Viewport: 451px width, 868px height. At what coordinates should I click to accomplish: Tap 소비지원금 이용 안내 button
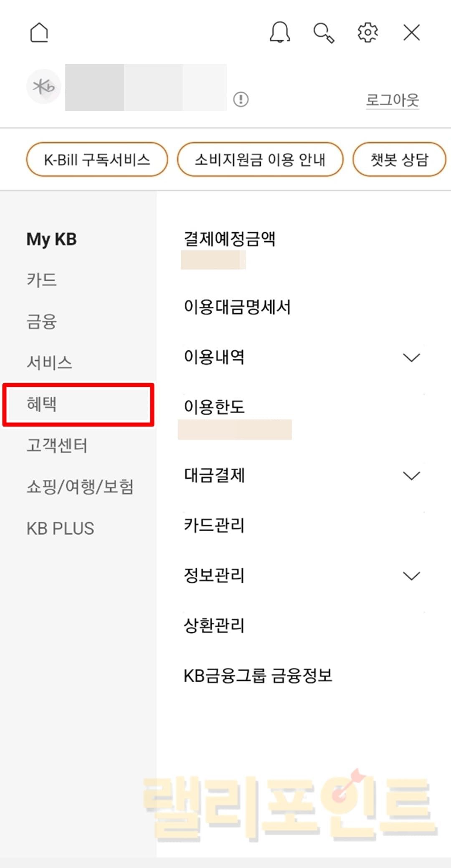[260, 159]
